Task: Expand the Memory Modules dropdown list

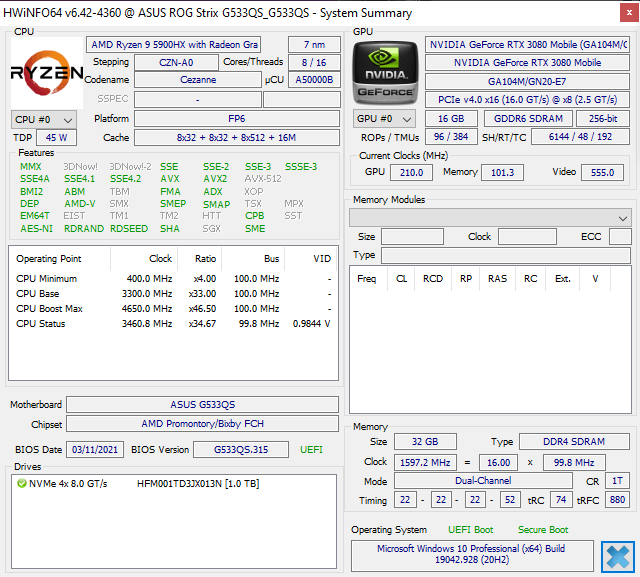Action: click(x=490, y=218)
